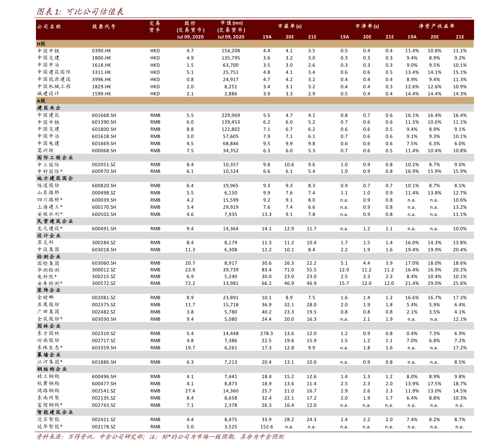
Task: Click stock code 0390.HK
Action: 101,51
